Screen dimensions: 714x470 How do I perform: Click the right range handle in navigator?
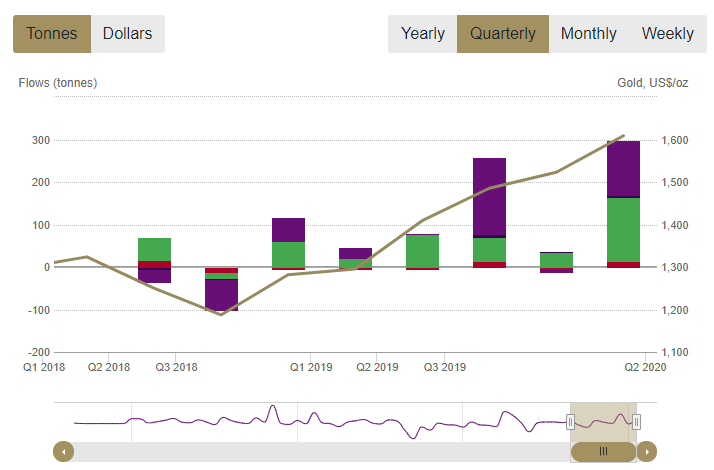click(x=636, y=422)
